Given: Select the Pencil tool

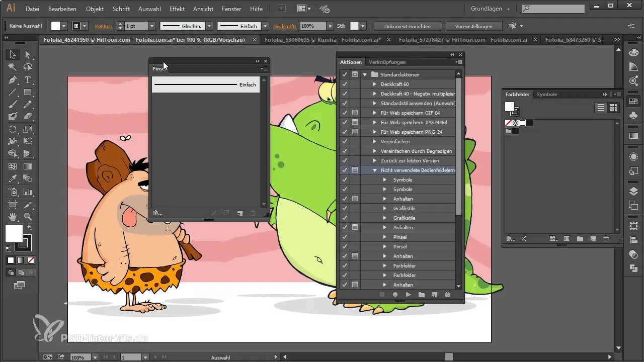Looking at the screenshot, I should [28, 104].
